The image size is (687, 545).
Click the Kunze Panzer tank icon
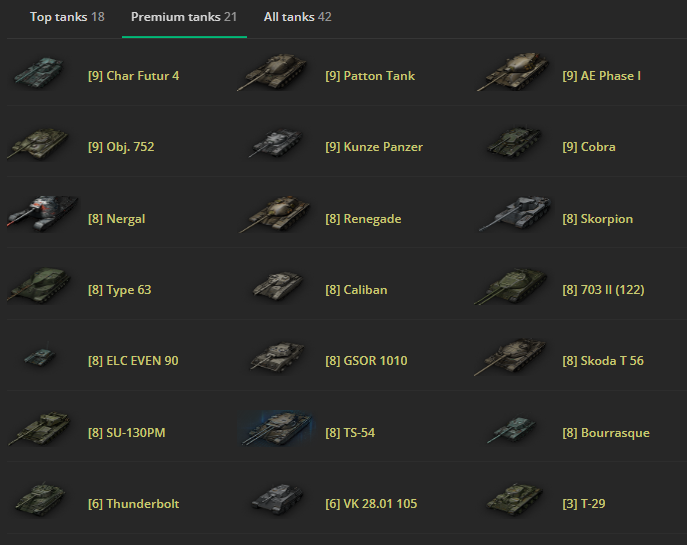276,143
